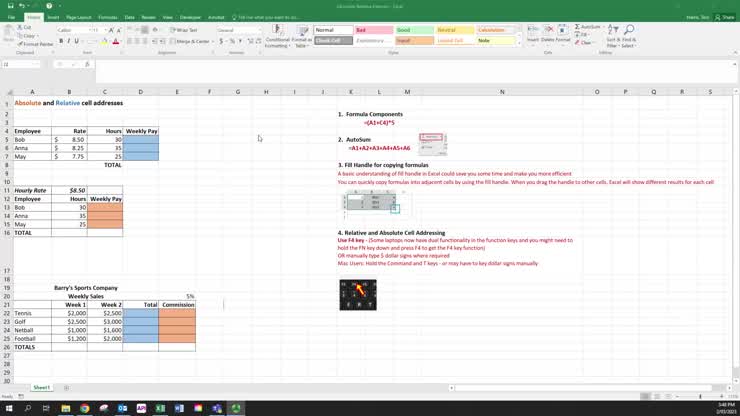Viewport: 740px width, 416px height.
Task: Switch to the Insert ribbon tab
Action: pos(53,17)
